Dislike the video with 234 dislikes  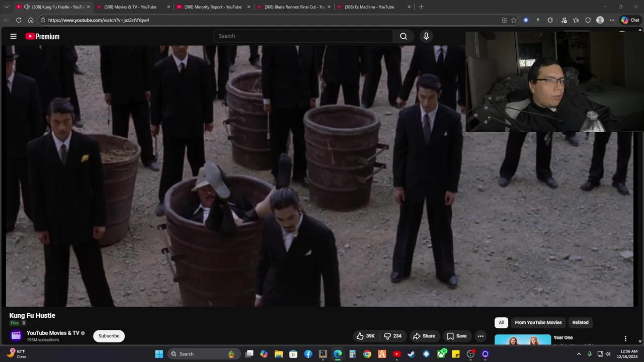coord(392,336)
